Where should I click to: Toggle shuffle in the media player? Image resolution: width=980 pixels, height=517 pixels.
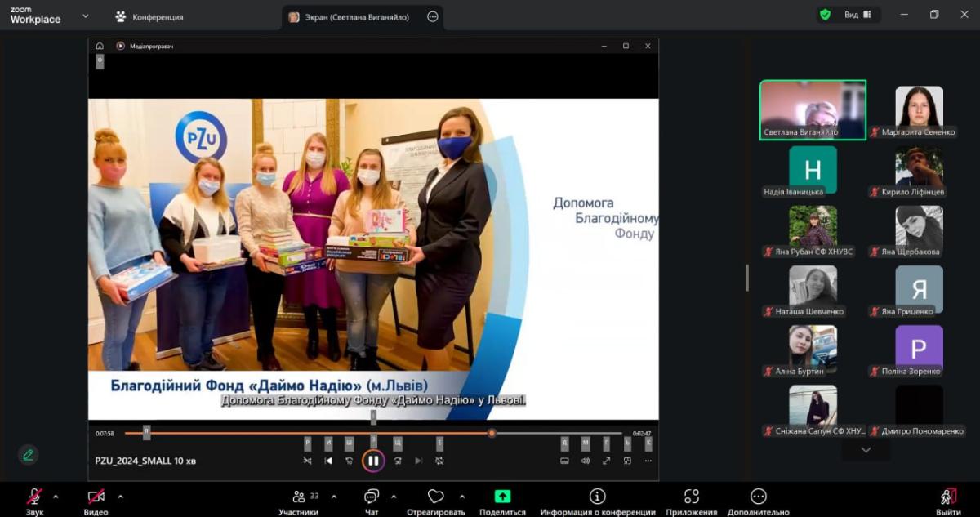(x=307, y=461)
